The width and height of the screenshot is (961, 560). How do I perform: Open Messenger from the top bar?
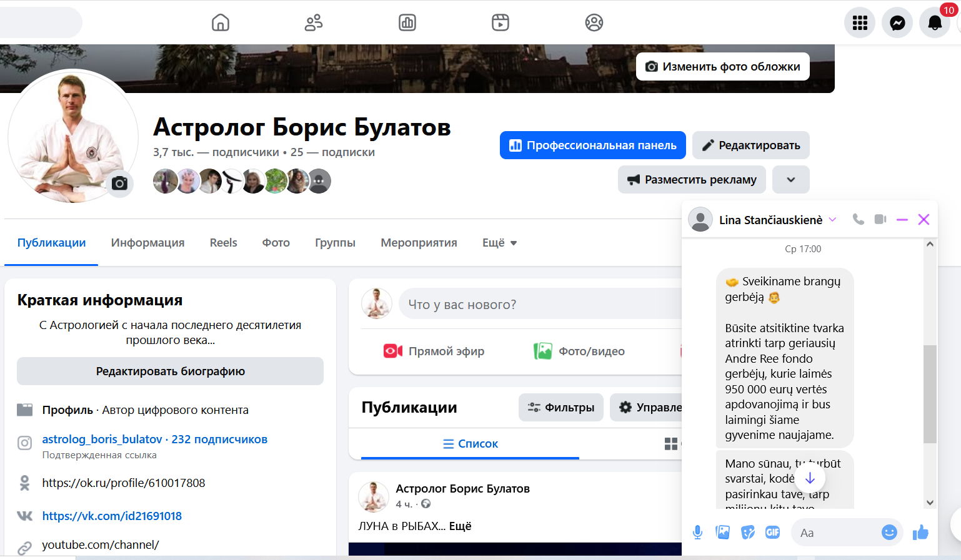(x=897, y=23)
